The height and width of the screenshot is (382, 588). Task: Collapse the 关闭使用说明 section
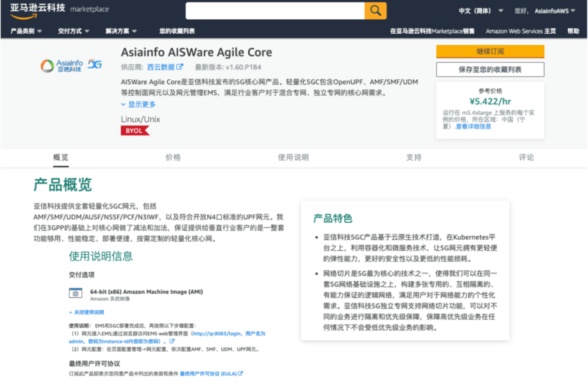[87, 313]
